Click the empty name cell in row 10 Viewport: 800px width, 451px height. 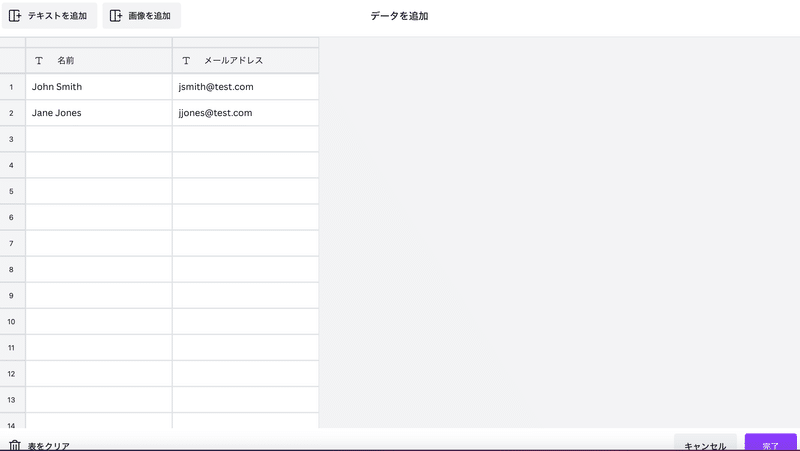(99, 321)
